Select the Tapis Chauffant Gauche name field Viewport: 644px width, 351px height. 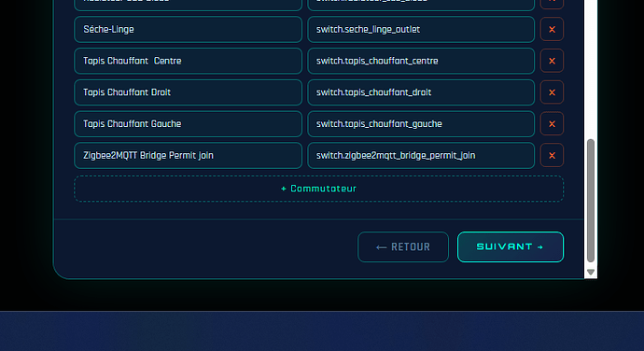[x=189, y=124]
